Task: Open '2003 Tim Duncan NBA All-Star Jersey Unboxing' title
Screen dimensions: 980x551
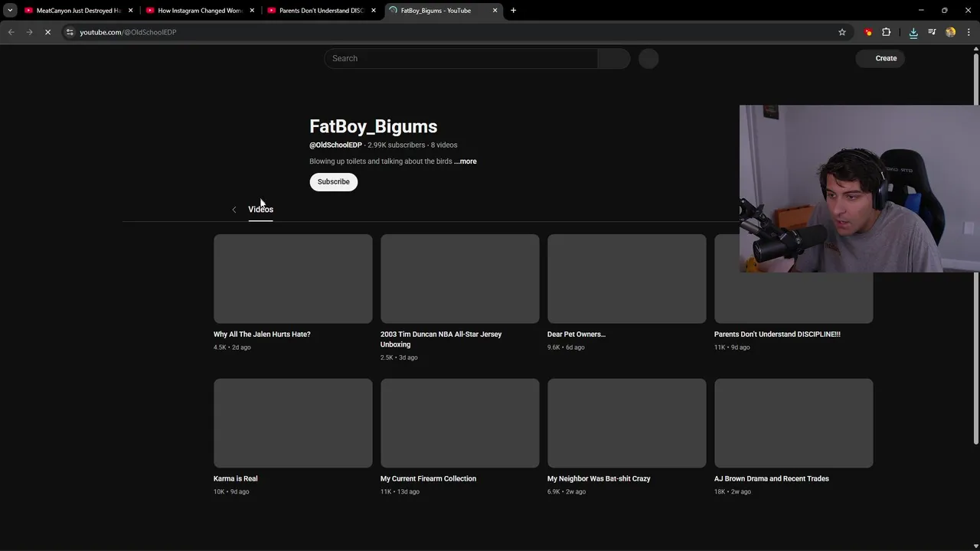Action: [x=441, y=339]
